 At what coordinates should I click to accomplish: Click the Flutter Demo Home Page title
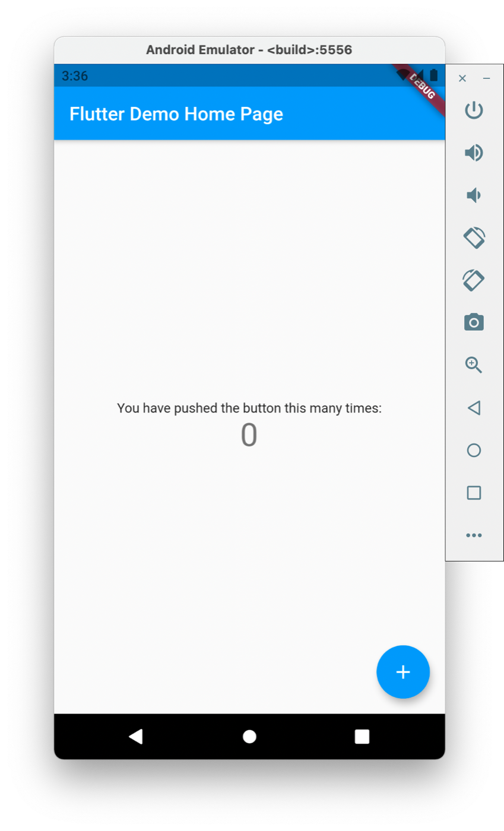pyautogui.click(x=176, y=114)
